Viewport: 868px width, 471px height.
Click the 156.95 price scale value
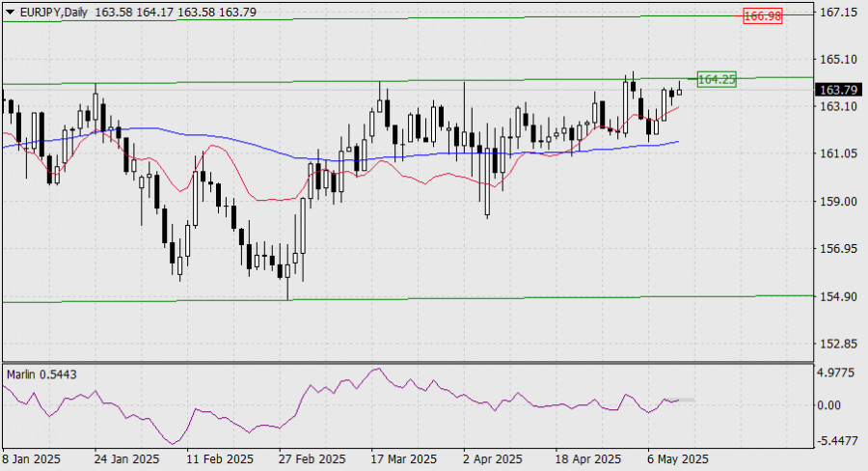838,248
